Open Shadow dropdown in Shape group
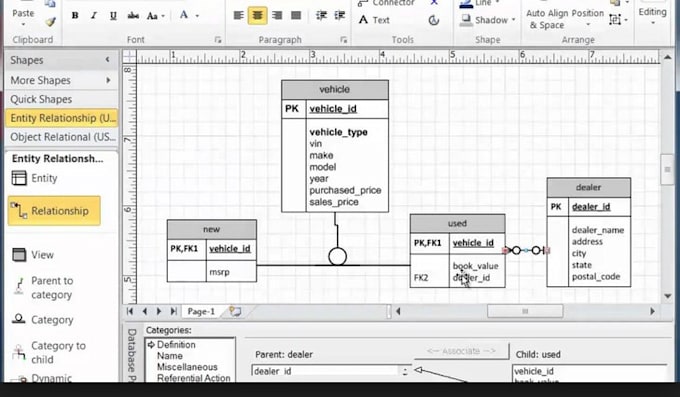680x397 pixels. [488, 20]
